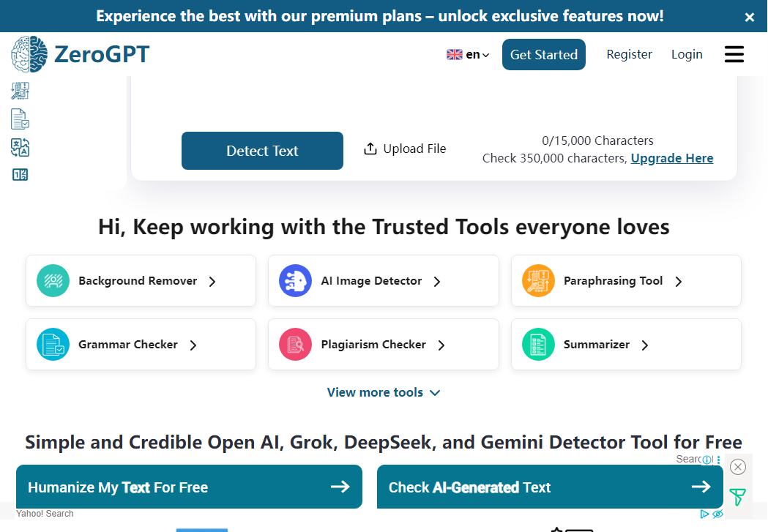Click the 0/15,000 Characters counter text
768x532 pixels.
[x=597, y=141]
